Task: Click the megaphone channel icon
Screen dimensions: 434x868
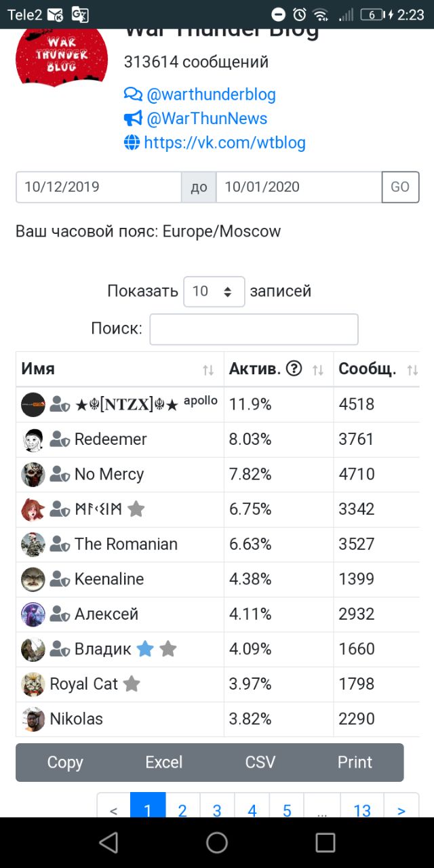Action: click(133, 119)
